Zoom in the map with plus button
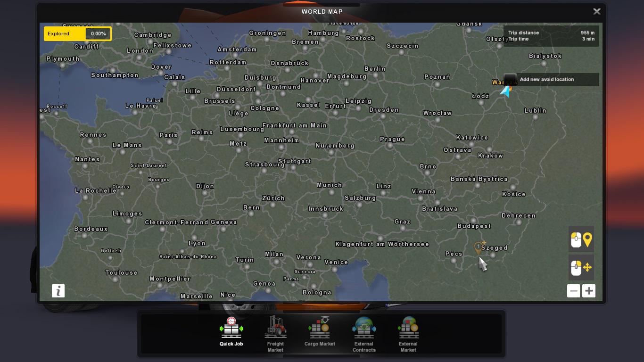This screenshot has height=362, width=644. pos(589,291)
